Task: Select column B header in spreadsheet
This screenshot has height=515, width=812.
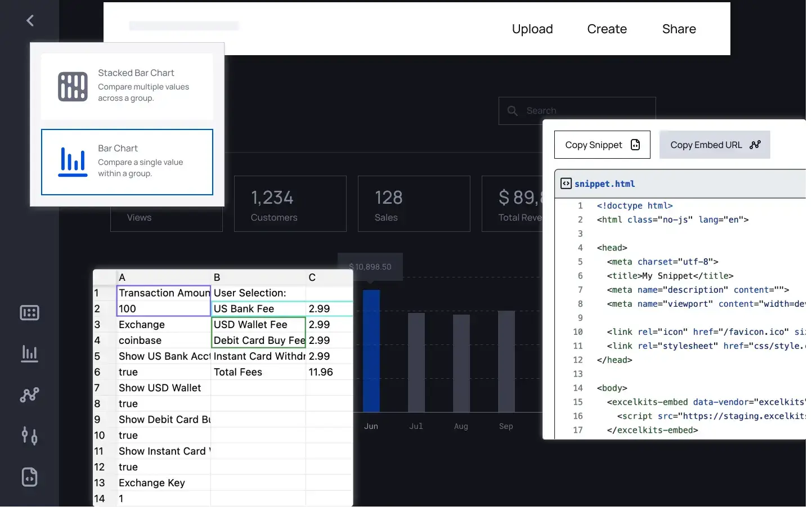Action: pyautogui.click(x=258, y=277)
